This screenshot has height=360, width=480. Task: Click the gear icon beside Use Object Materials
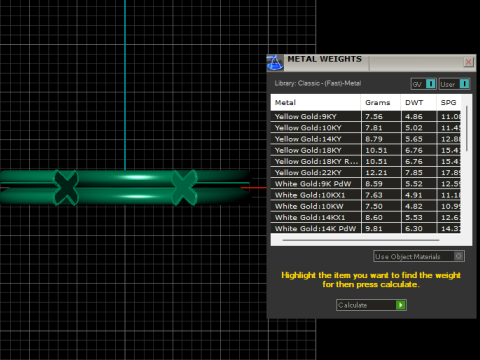[x=459, y=256]
